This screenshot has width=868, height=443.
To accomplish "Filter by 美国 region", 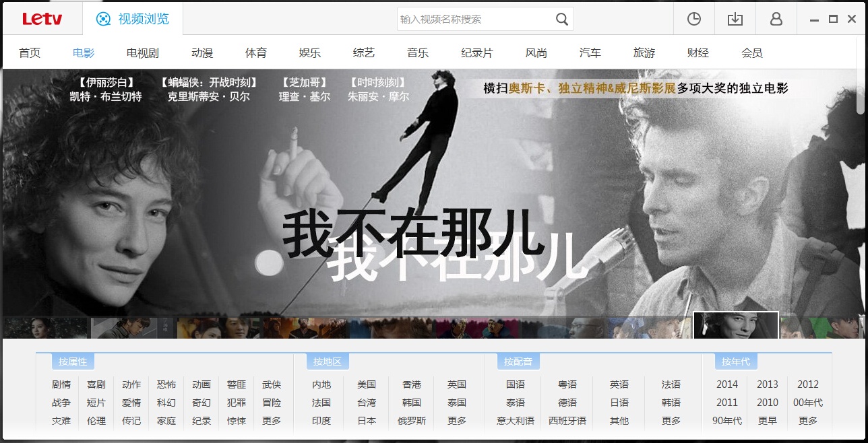I will (366, 384).
